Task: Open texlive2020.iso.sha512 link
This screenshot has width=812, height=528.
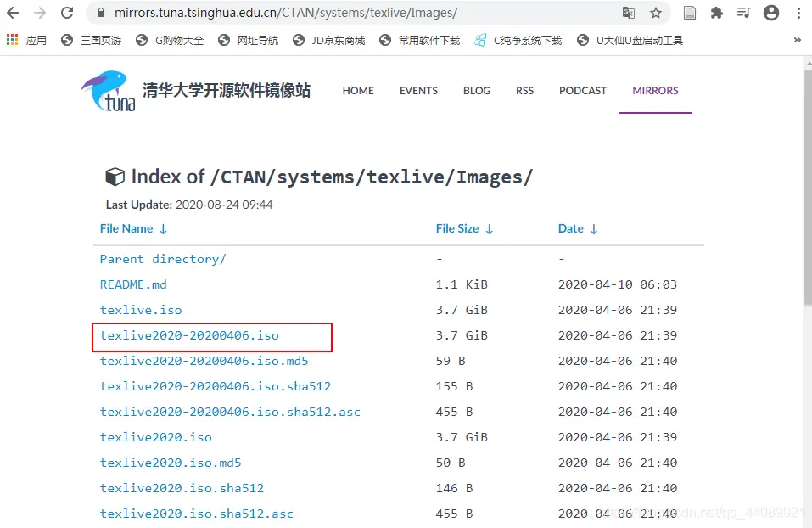Action: click(x=182, y=487)
